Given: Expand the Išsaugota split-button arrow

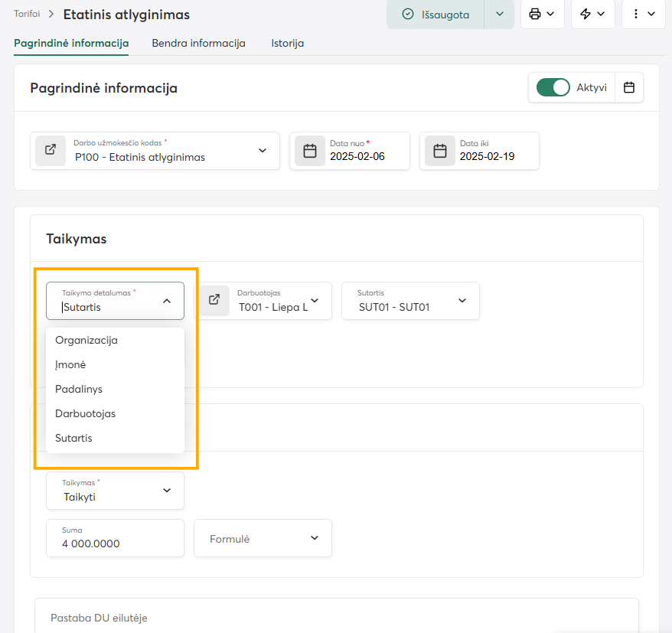Looking at the screenshot, I should pos(499,14).
